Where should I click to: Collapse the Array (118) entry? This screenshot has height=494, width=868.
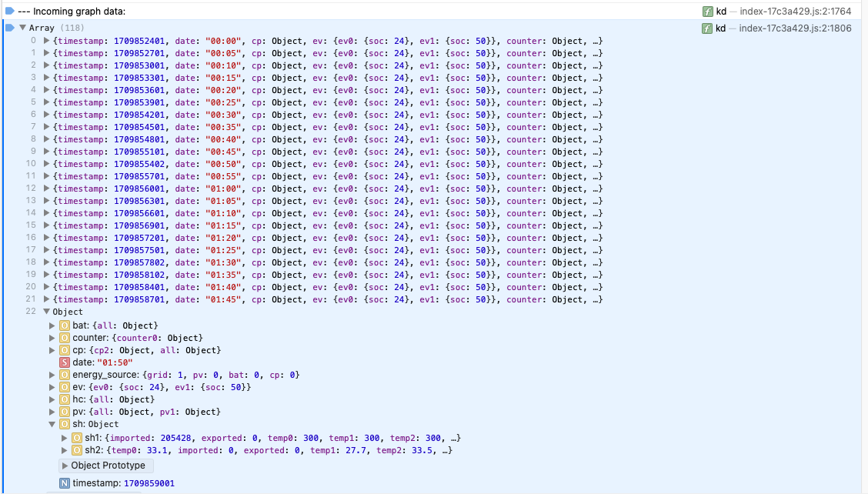(x=22, y=27)
